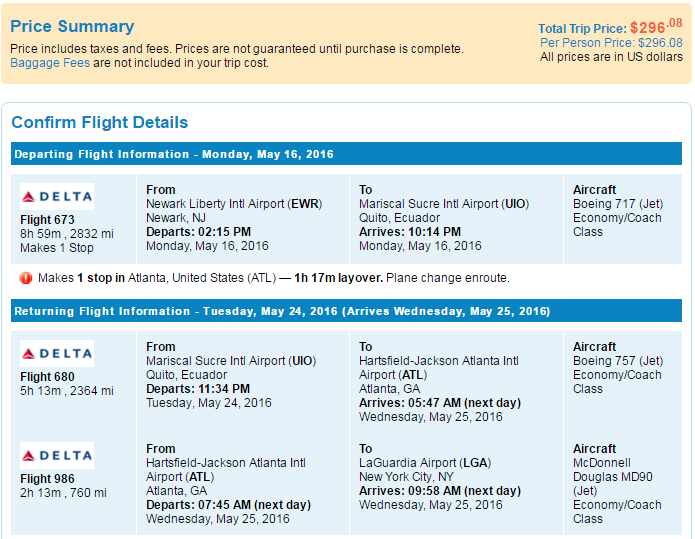Click the LGA airport code
This screenshot has height=539, width=695.
tap(475, 463)
